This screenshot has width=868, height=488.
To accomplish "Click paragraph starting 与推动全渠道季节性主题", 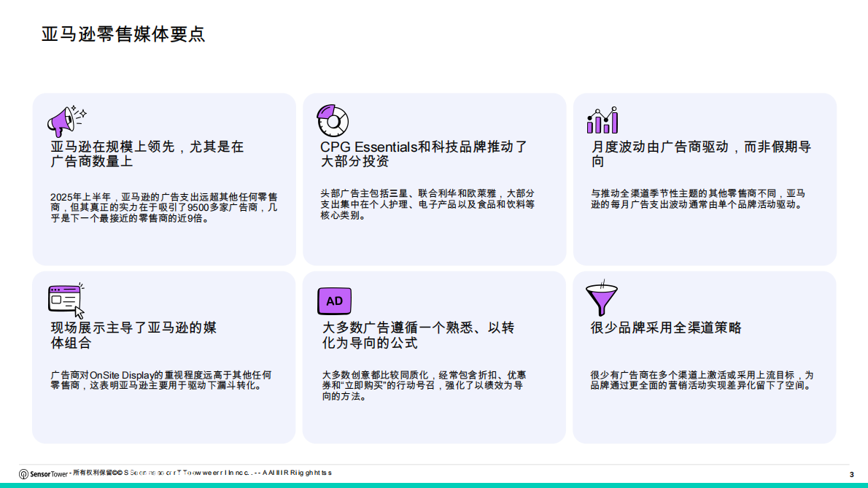I will click(698, 199).
